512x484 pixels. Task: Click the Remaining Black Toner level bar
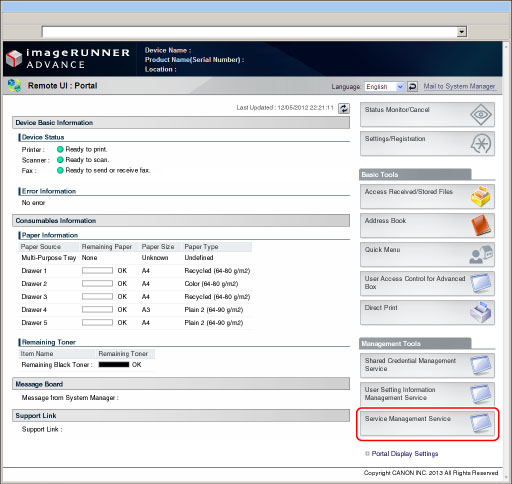point(114,365)
